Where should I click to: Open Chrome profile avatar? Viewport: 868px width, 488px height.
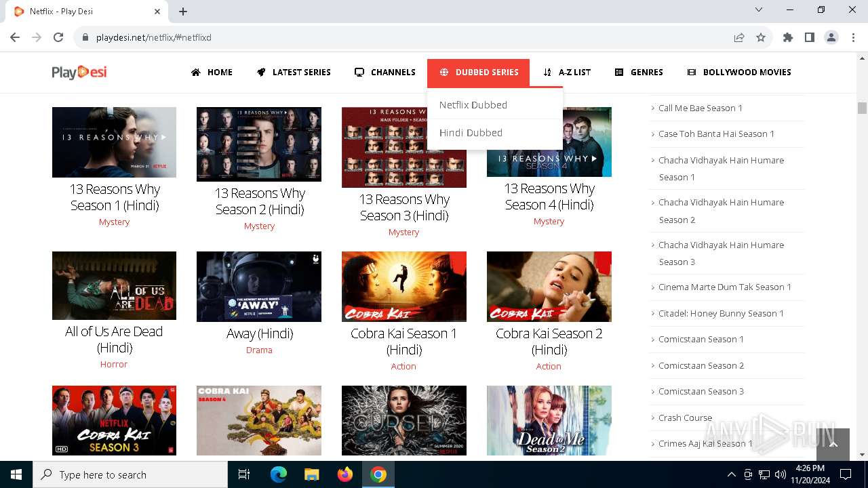(831, 37)
